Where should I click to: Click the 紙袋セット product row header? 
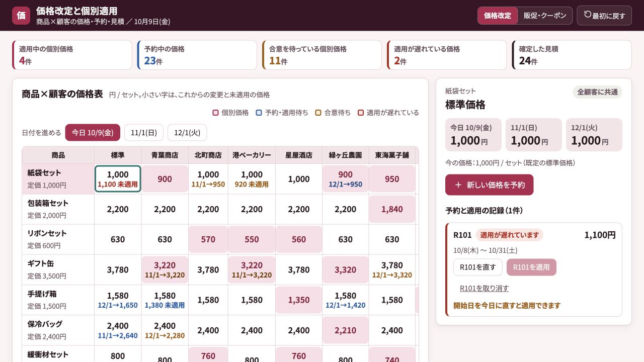58,179
